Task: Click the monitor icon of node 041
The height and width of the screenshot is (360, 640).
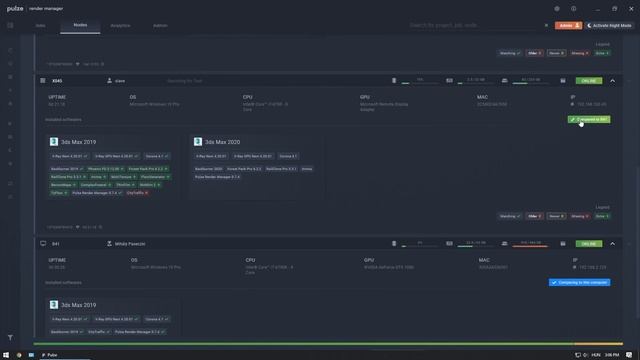Action: click(x=43, y=244)
